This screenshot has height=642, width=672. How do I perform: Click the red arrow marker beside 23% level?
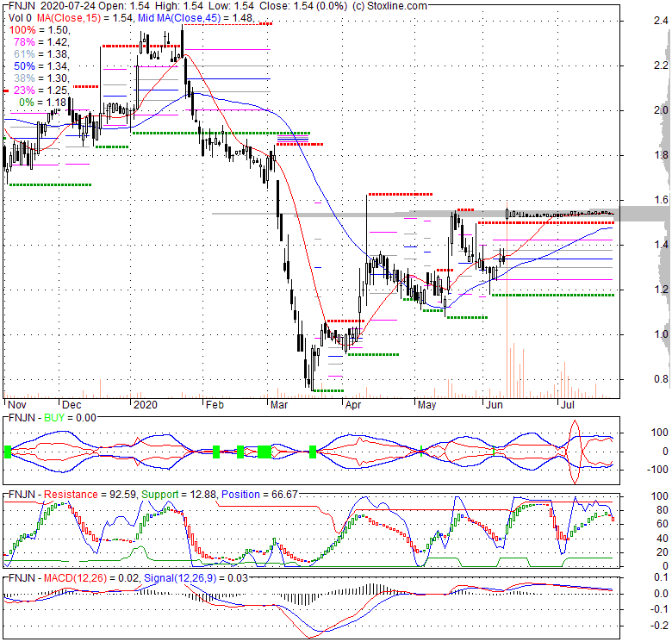tap(5, 90)
